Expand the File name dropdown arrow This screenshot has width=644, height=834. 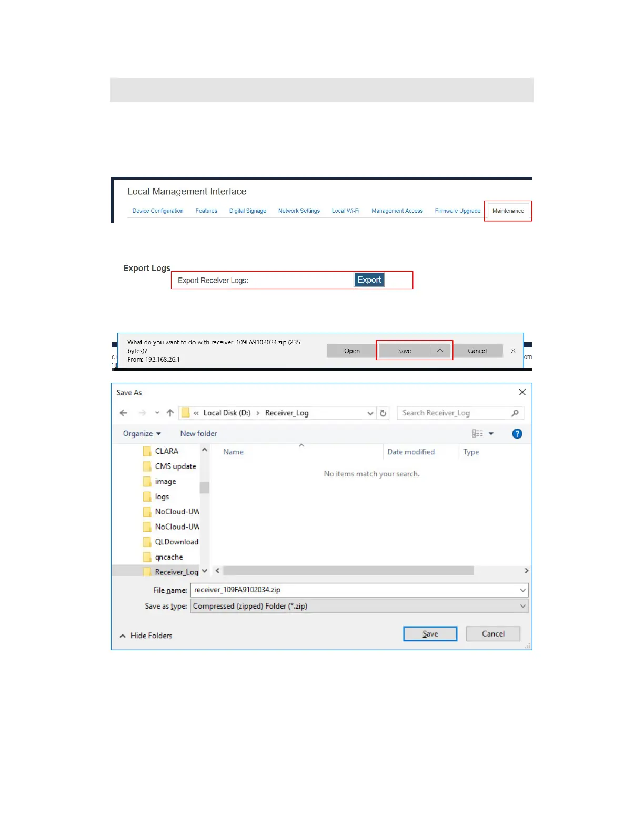pos(523,590)
